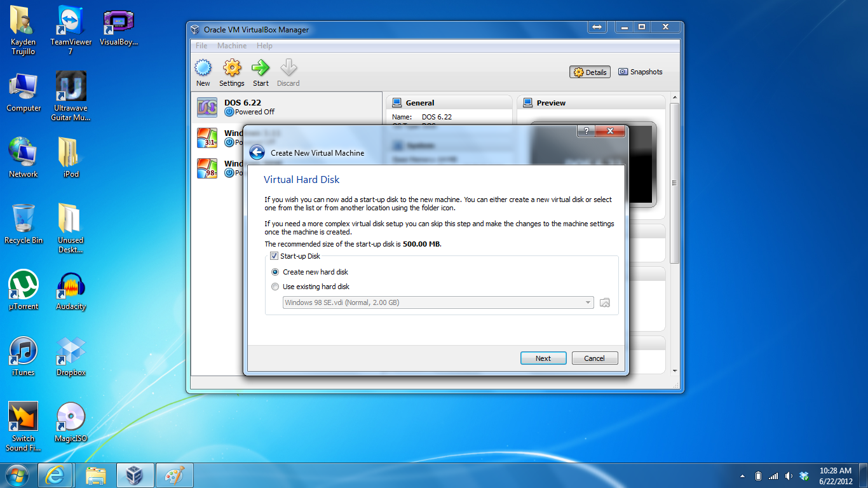Open TeamViewer 7 desktop shortcut

coord(71,30)
